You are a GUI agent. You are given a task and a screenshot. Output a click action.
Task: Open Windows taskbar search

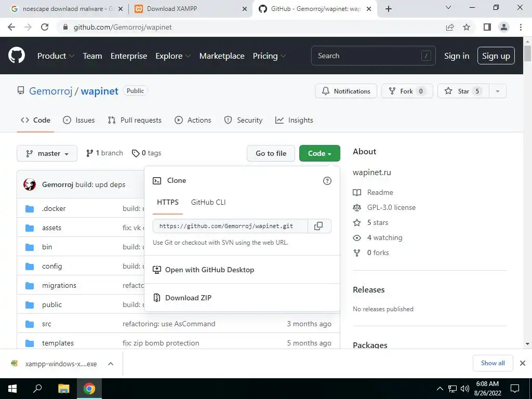click(37, 389)
